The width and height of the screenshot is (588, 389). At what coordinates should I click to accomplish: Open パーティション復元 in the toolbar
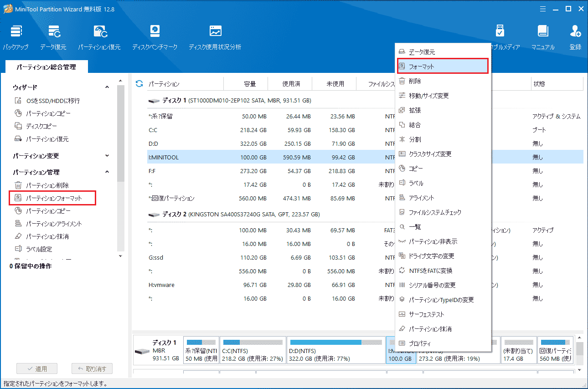coord(99,37)
